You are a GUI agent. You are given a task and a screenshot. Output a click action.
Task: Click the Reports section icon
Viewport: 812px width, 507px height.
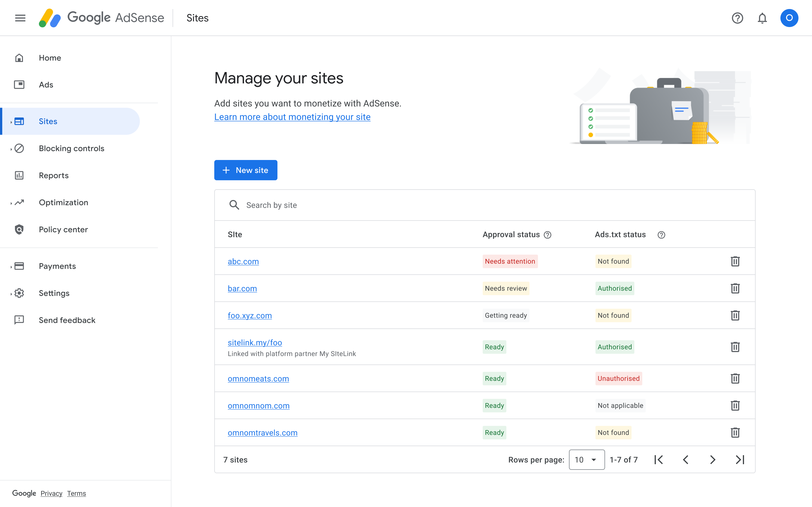coord(19,175)
